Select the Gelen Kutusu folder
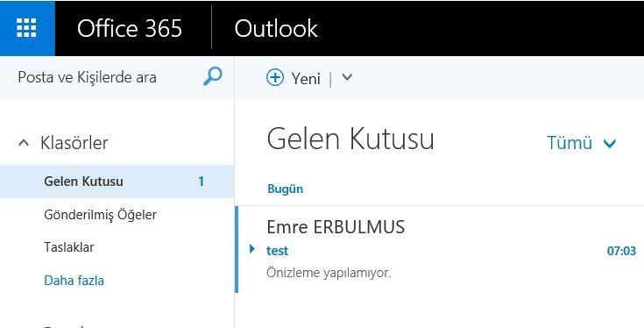Image resolution: width=644 pixels, height=328 pixels. [117, 182]
